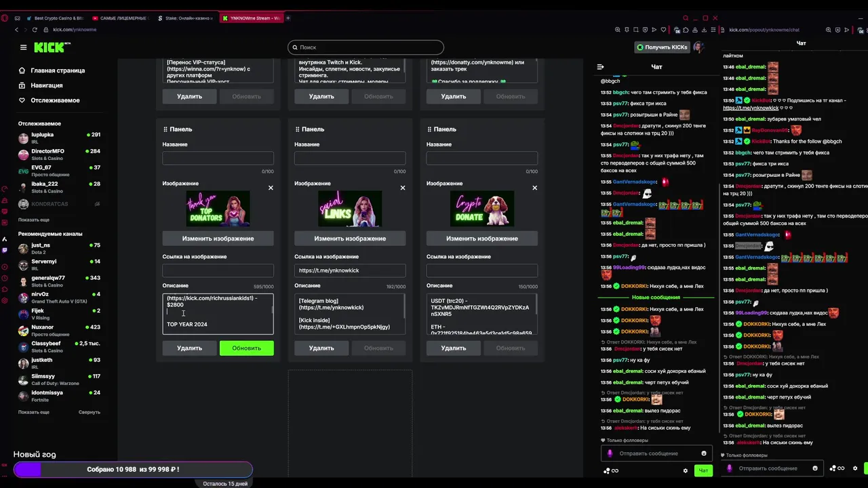Image resolution: width=868 pixels, height=488 pixels.
Task: Click description box with USDT address
Action: pyautogui.click(x=482, y=314)
